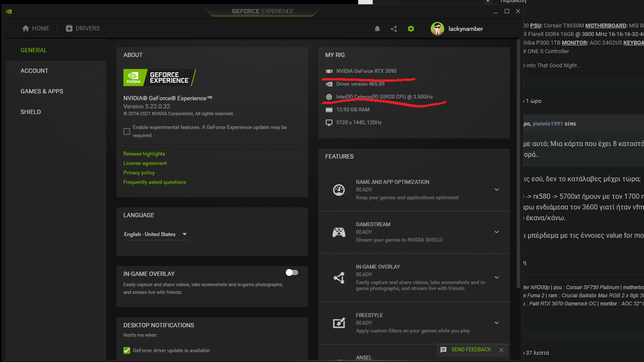Screen dimensions: 644x362
Task: Click the NVIDIA logo in title bar
Action: click(x=9, y=12)
